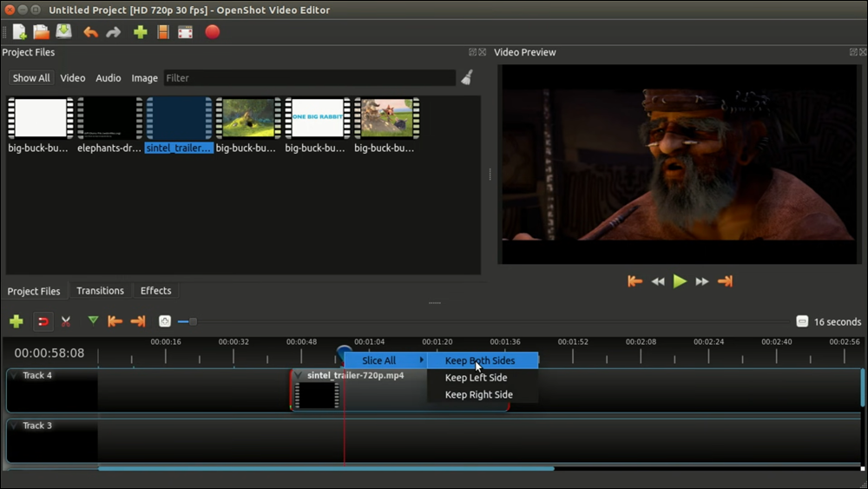Open the Slice All submenu
The image size is (868, 489).
(x=386, y=360)
